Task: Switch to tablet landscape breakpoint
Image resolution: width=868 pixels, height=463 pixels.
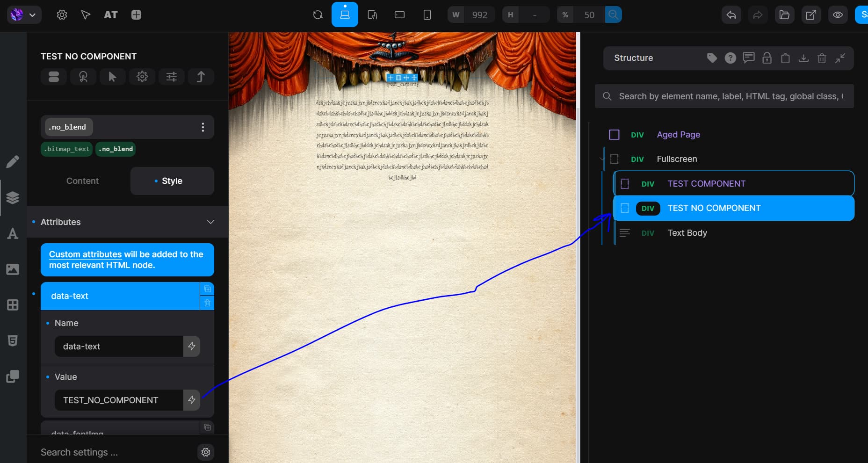Action: pos(372,15)
